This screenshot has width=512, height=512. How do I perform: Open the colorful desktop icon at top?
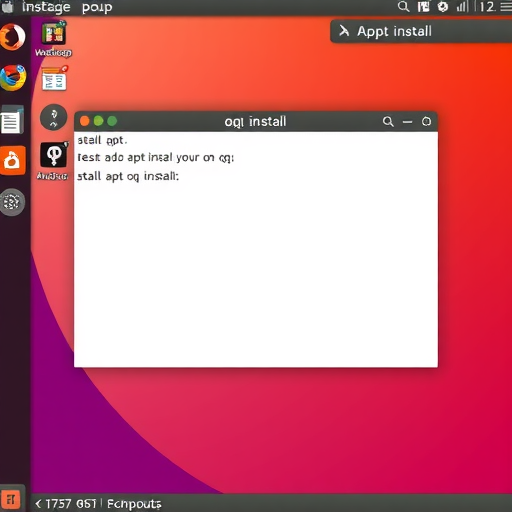click(x=53, y=33)
